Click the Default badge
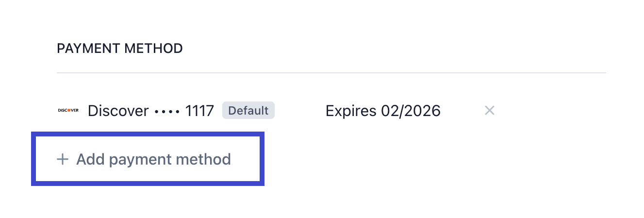Viewport: 644px width, 218px height. [x=248, y=111]
